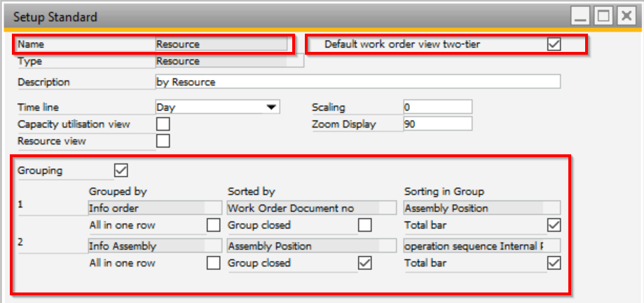Uncheck the Grouping checkbox

pyautogui.click(x=121, y=170)
